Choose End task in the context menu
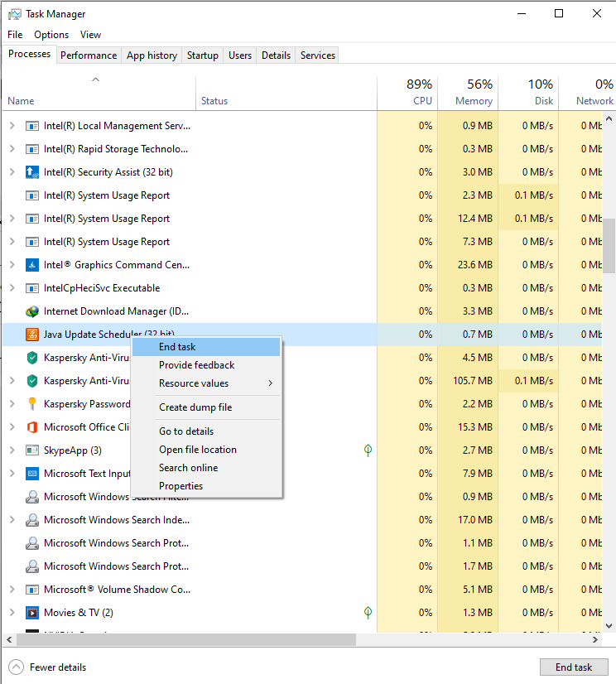The width and height of the screenshot is (616, 684). click(x=206, y=347)
